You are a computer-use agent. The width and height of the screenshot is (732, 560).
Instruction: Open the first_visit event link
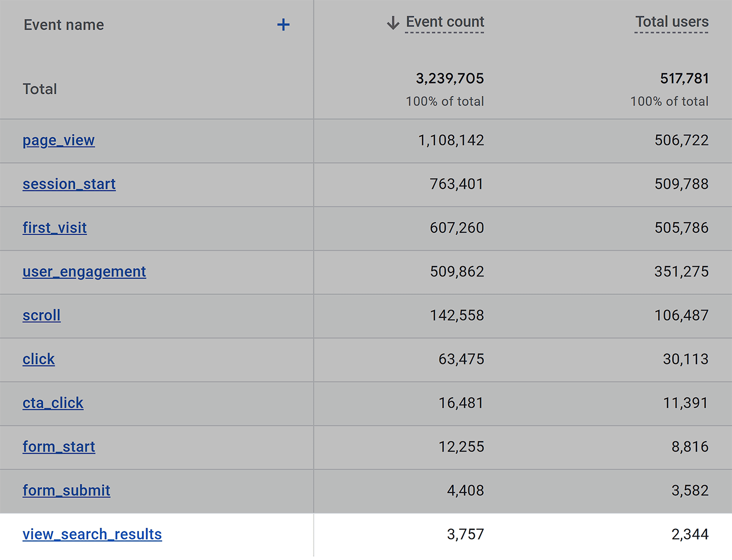tap(55, 228)
